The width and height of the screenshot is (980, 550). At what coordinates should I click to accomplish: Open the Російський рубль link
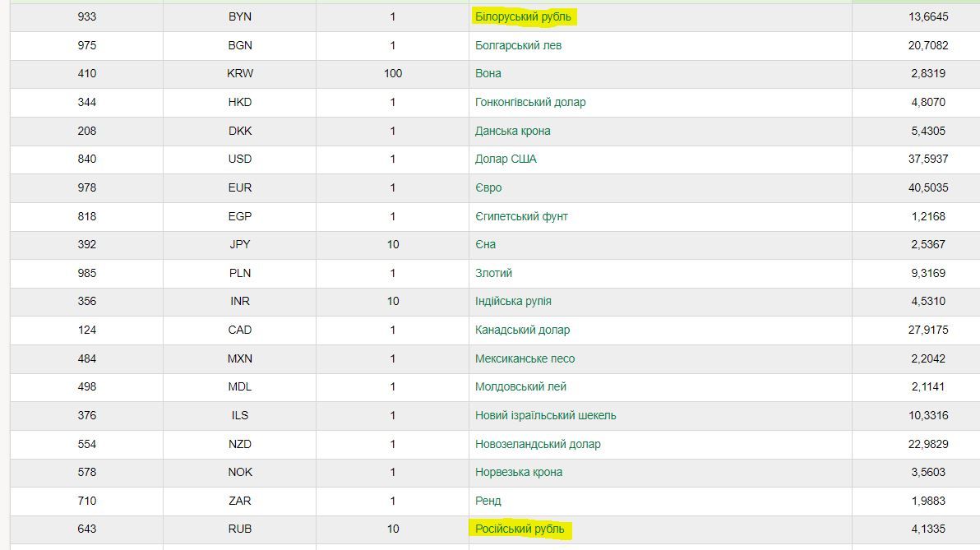tap(520, 529)
